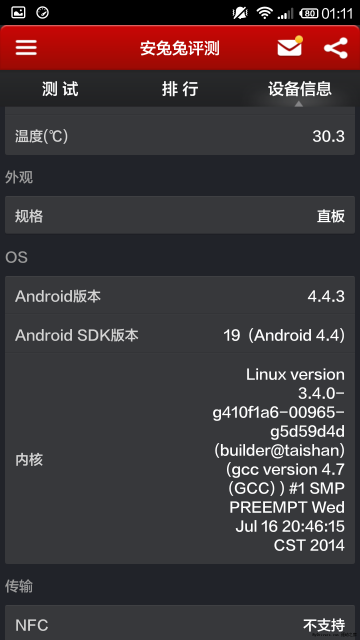
Task: Tap the speedometer status bar icon
Action: pos(42,13)
